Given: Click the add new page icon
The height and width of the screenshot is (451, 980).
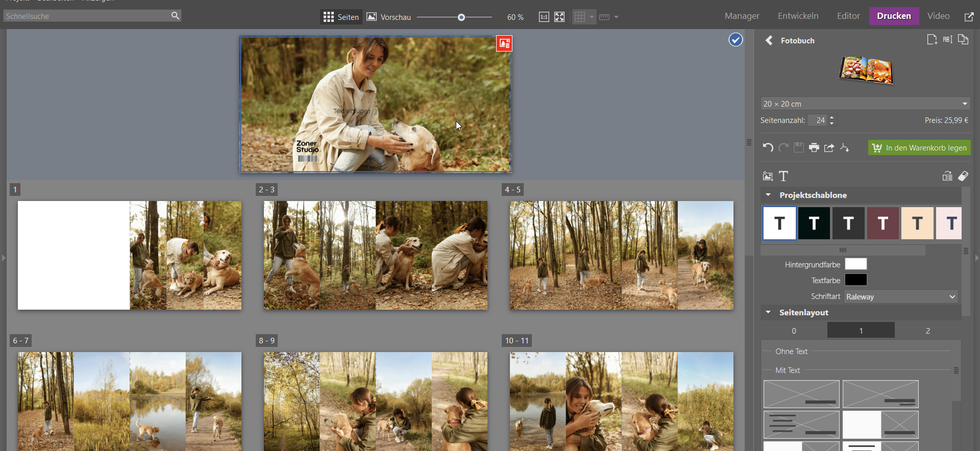Looking at the screenshot, I should [x=932, y=40].
